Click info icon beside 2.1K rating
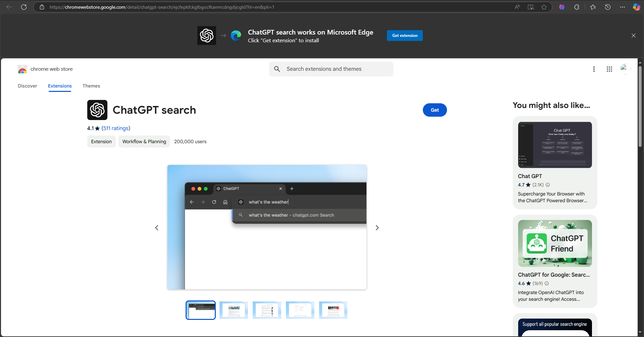 coord(548,185)
